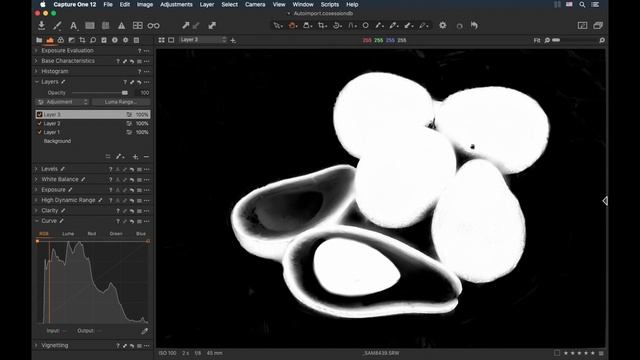Open macOS Spotlight search icon
Viewport: 640px width, 360px height.
tap(582, 4)
